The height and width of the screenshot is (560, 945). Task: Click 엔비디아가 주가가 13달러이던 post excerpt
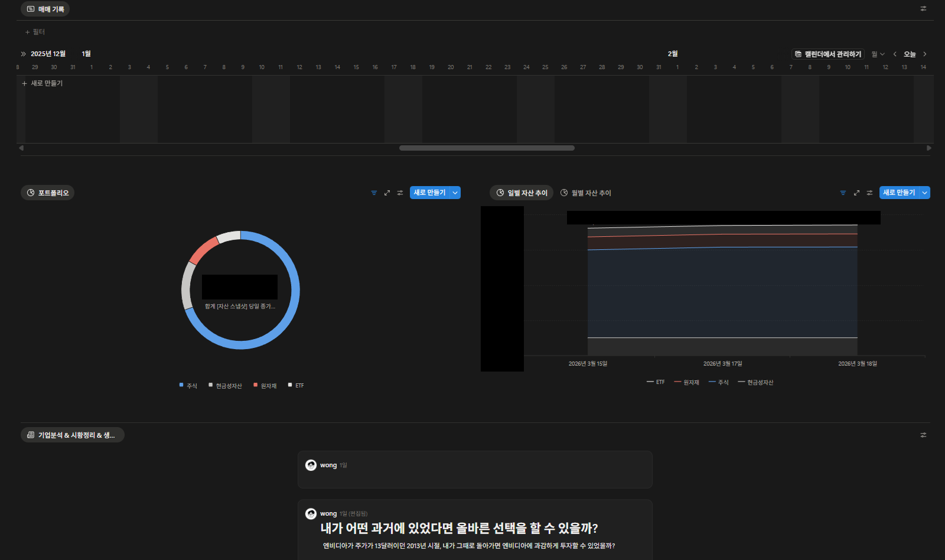469,546
